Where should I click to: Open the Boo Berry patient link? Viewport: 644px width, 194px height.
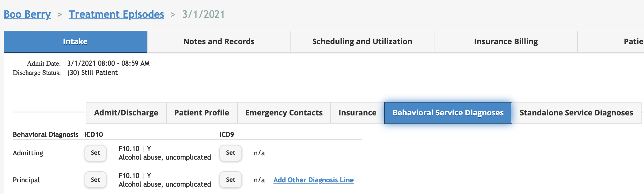27,14
